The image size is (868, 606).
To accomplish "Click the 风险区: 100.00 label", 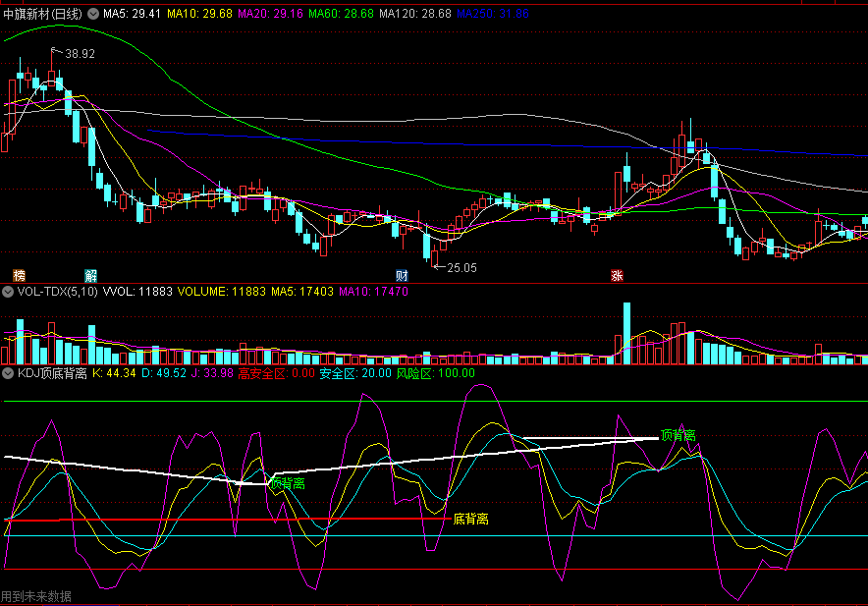I will click(x=436, y=373).
